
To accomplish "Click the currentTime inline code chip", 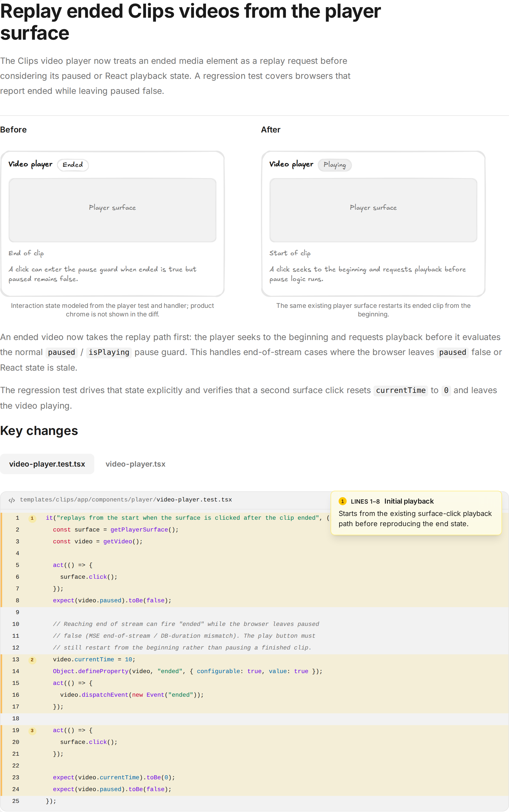I will point(401,390).
